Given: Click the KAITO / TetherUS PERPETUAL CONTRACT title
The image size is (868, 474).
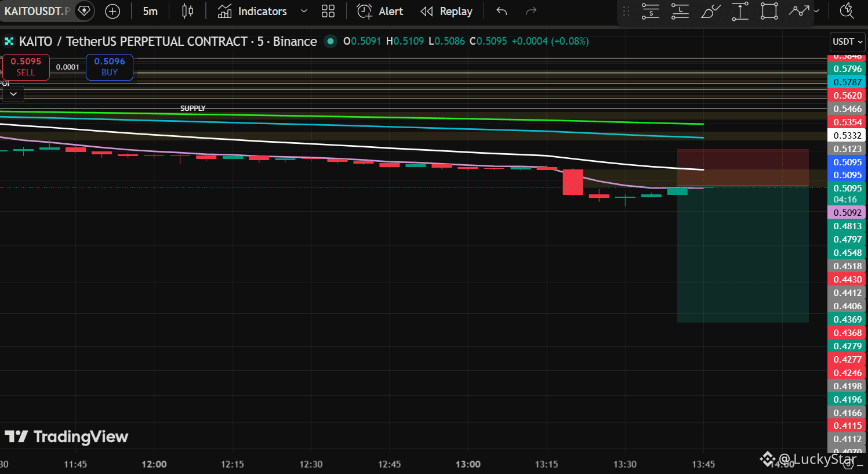Looking at the screenshot, I should click(168, 41).
